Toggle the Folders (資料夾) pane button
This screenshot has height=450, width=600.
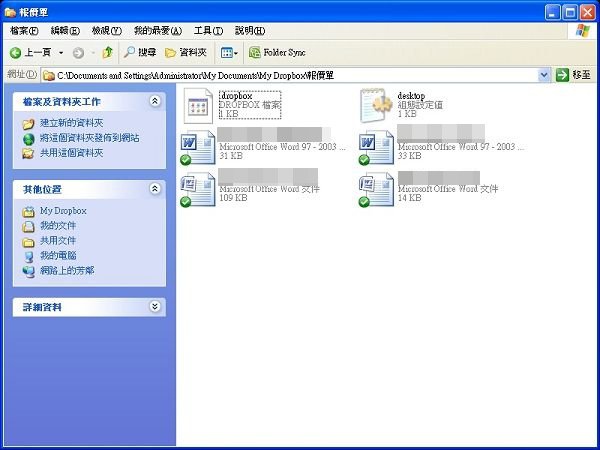click(x=185, y=52)
